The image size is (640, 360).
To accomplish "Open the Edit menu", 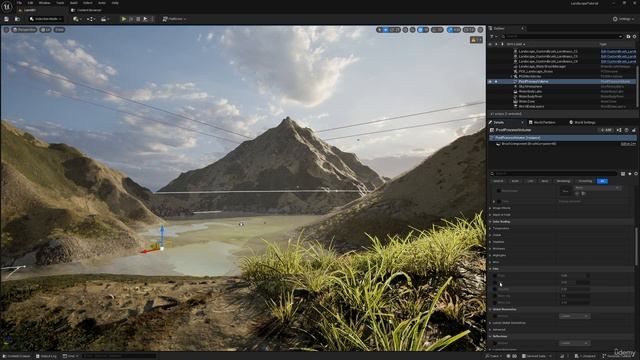I will point(30,3).
